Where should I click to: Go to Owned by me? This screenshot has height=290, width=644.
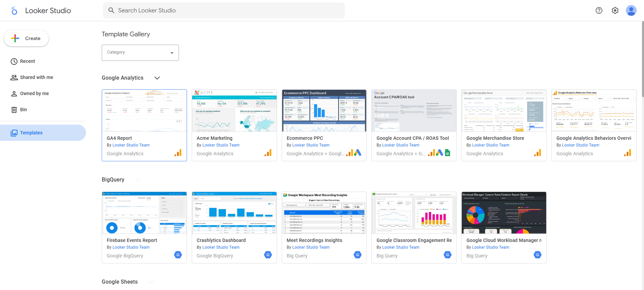pos(43,94)
